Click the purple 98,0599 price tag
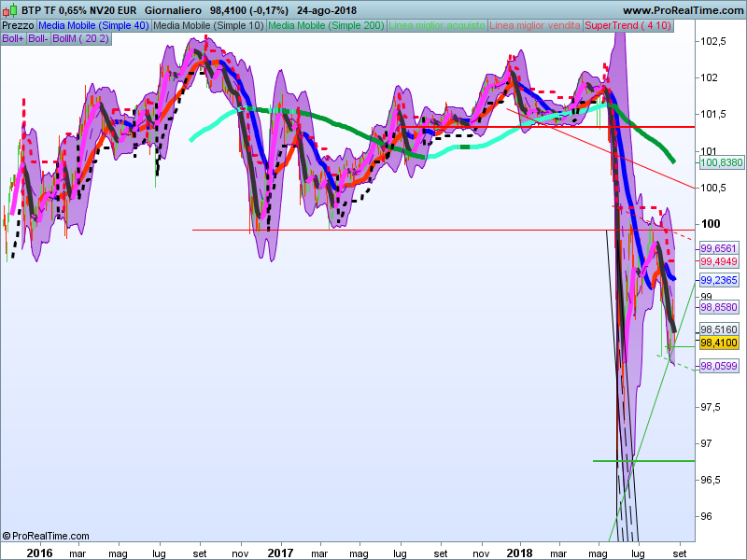 [719, 366]
